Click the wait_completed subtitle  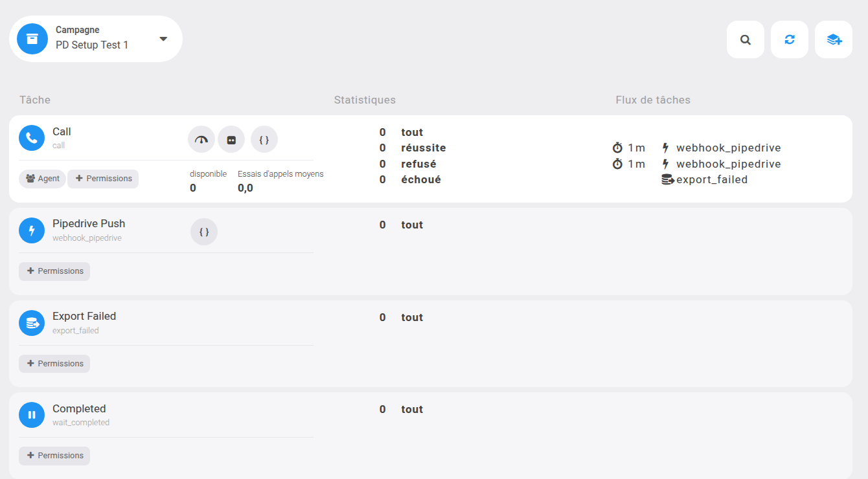[x=81, y=423]
